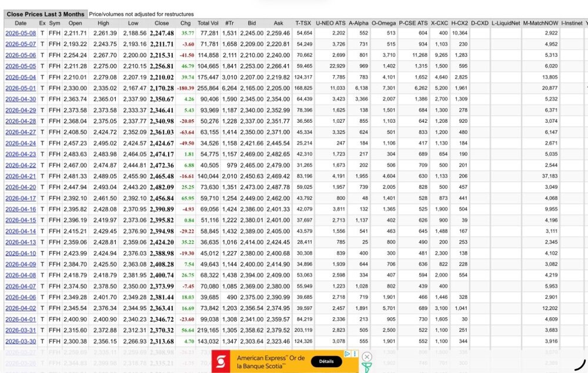
Task: Click the Total Vol column header
Action: pyautogui.click(x=208, y=23)
